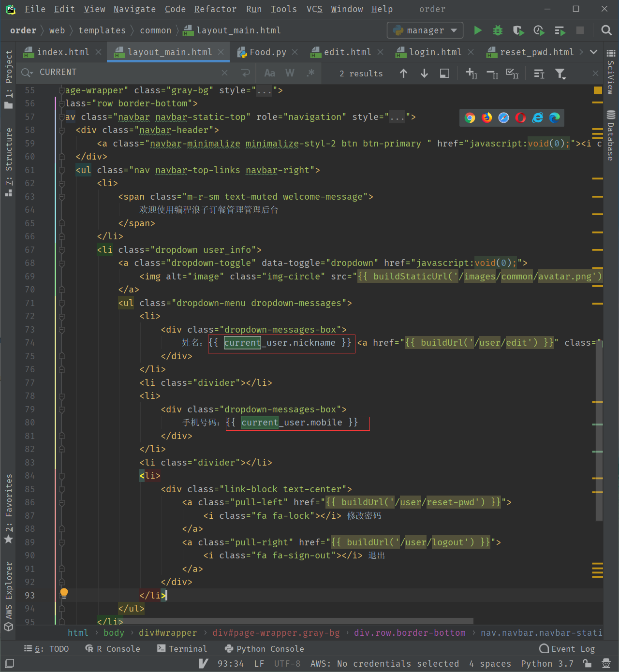Open page in Opera browser icon
The image size is (619, 672).
520,118
